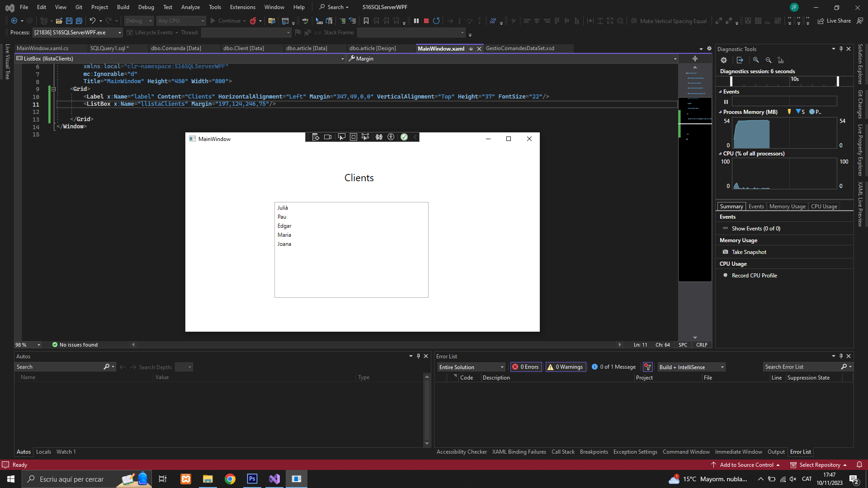Switch to the dbo.Client [Data] tab
Viewport: 868px width, 488px height.
point(244,48)
